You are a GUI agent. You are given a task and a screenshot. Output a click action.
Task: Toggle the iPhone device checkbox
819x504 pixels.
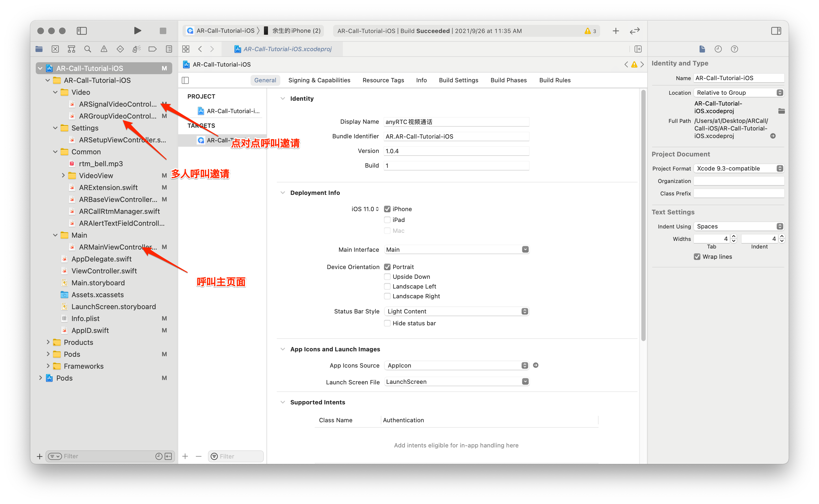click(x=387, y=209)
